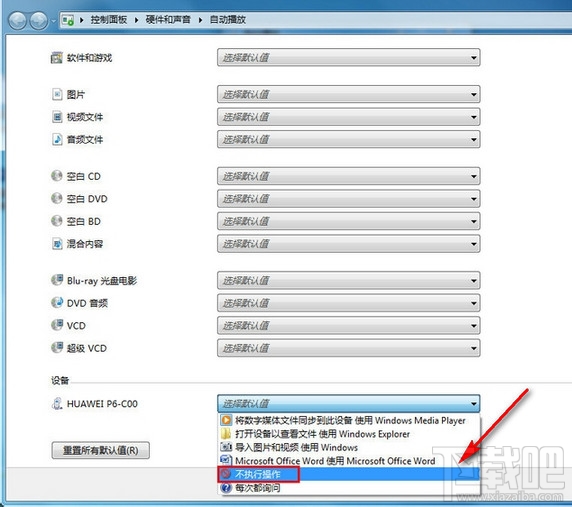Go to Control Panel (控制面板) breadcrumb

(109, 20)
